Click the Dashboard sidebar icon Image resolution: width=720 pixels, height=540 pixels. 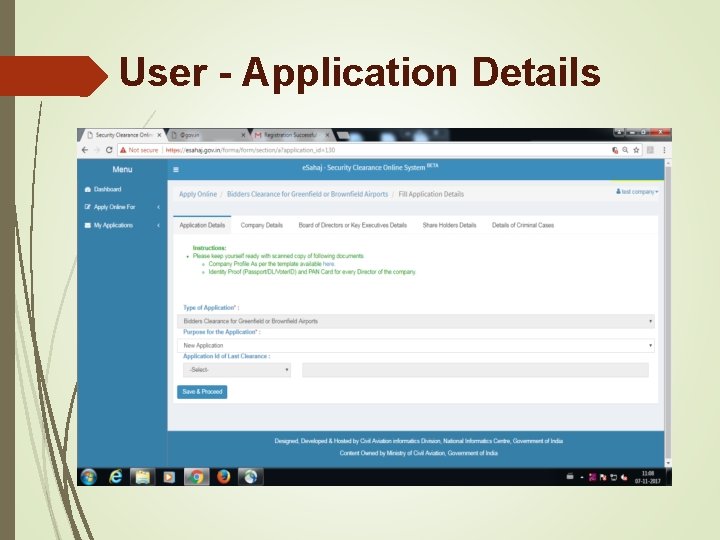pyautogui.click(x=88, y=189)
